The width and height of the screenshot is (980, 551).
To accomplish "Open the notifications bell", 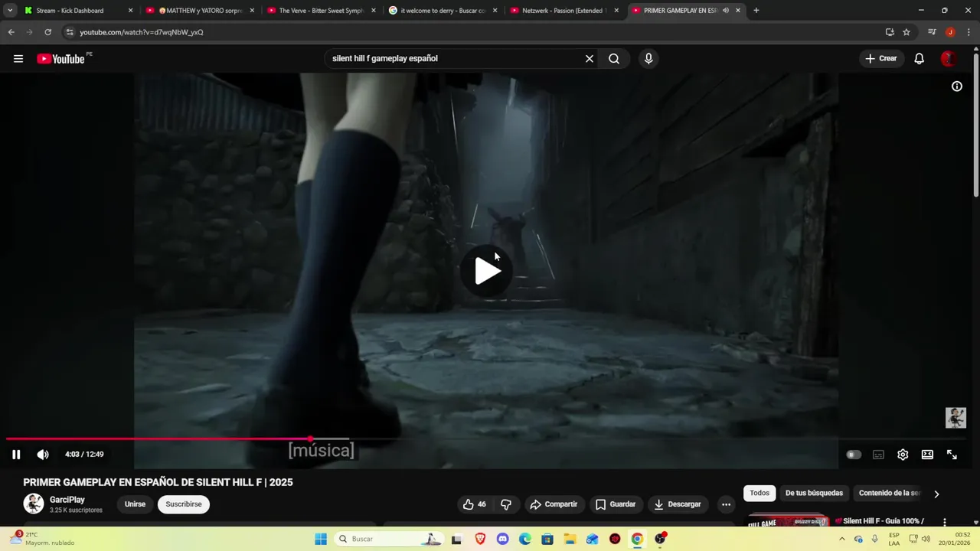I will coord(920,59).
